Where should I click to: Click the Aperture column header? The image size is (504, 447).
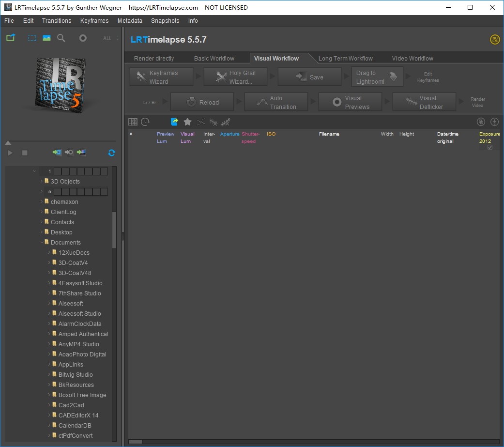click(229, 134)
